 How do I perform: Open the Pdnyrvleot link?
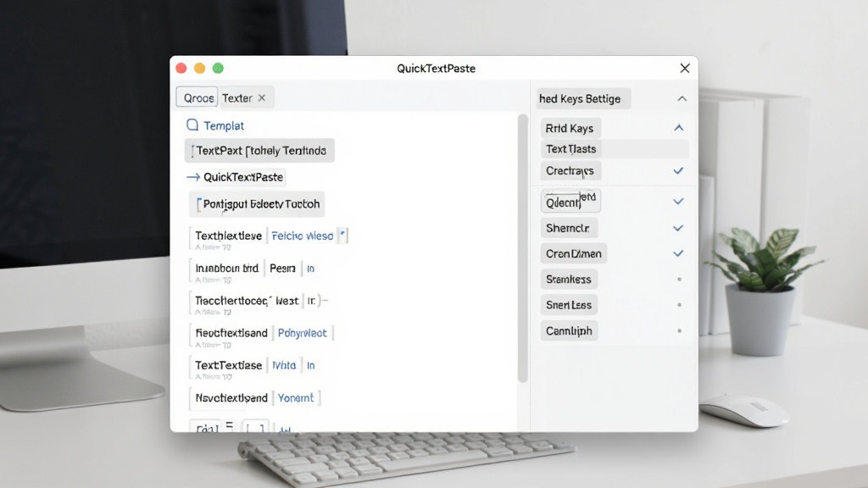click(x=303, y=333)
